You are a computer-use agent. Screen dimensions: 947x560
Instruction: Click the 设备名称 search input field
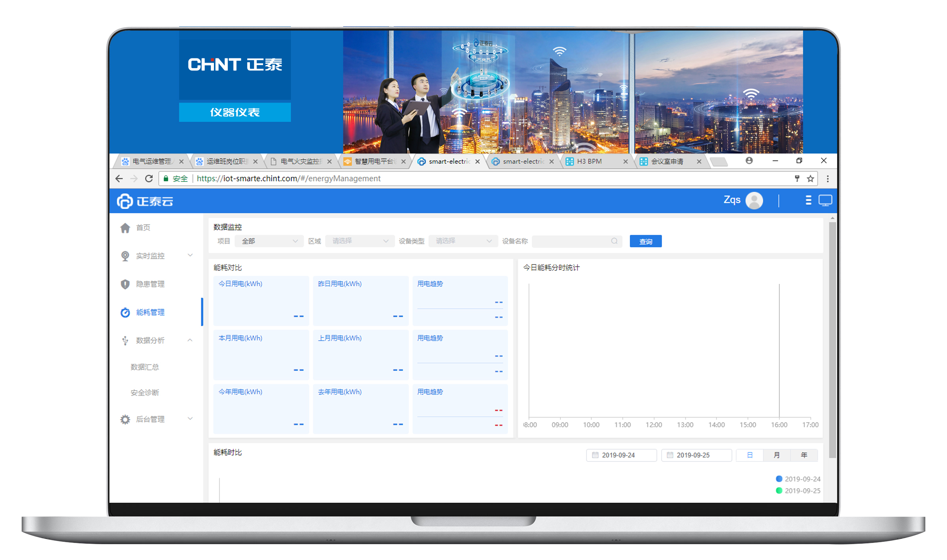point(577,241)
